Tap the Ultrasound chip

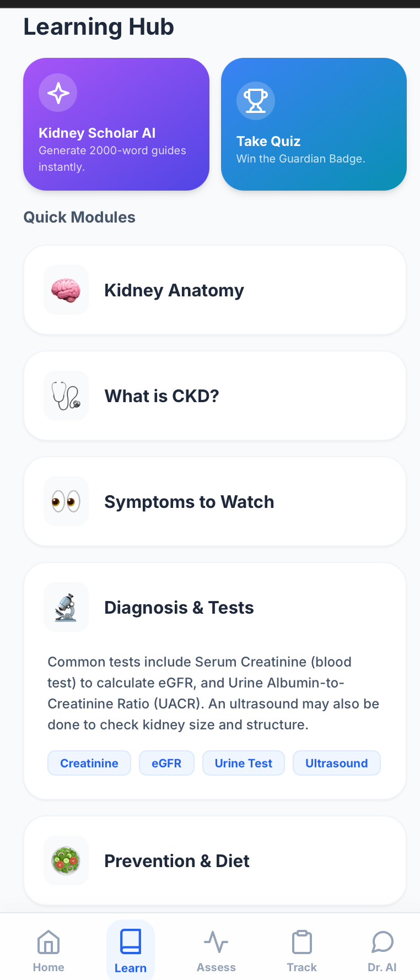coord(336,763)
